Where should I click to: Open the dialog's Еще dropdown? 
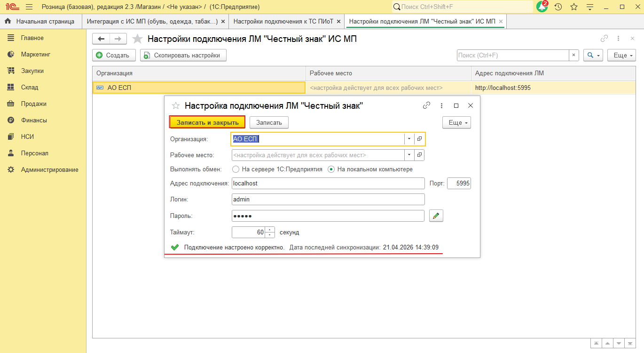tap(456, 122)
